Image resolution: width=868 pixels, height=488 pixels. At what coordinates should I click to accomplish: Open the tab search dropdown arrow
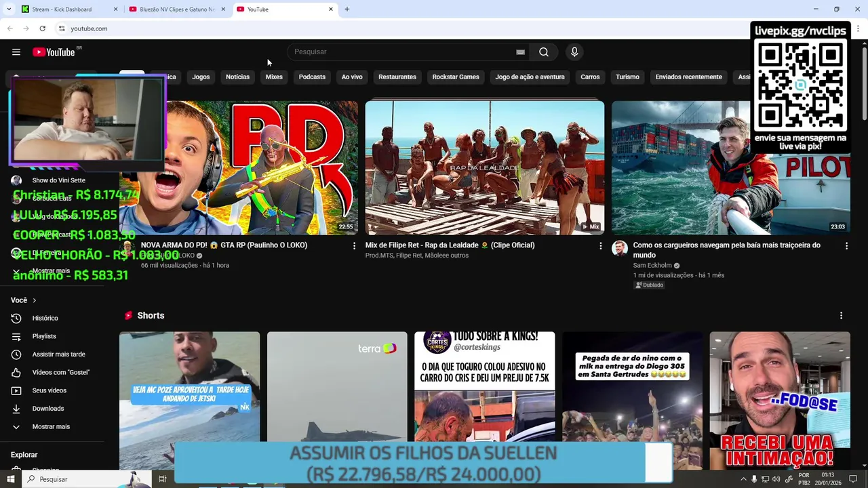click(x=9, y=9)
